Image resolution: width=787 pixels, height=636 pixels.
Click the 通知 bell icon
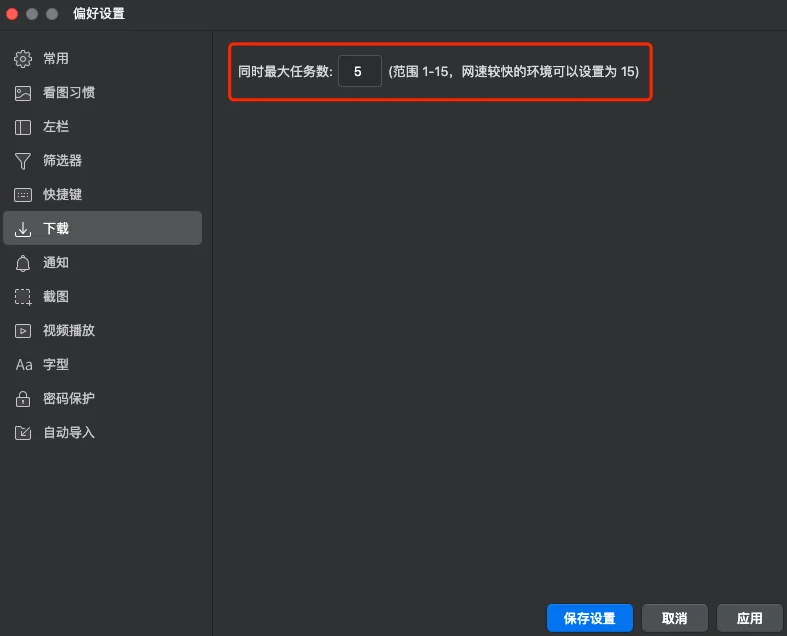(x=23, y=263)
